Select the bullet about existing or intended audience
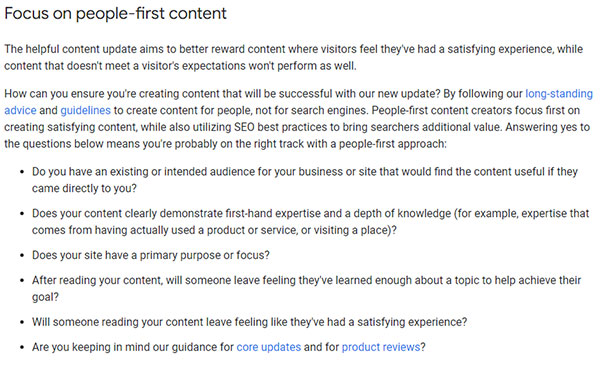The image size is (600, 369). pyautogui.click(x=305, y=180)
